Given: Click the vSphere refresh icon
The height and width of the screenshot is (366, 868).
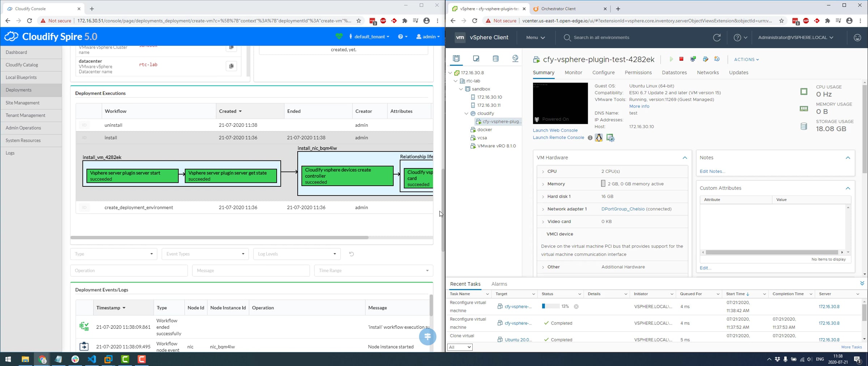Looking at the screenshot, I should [716, 37].
